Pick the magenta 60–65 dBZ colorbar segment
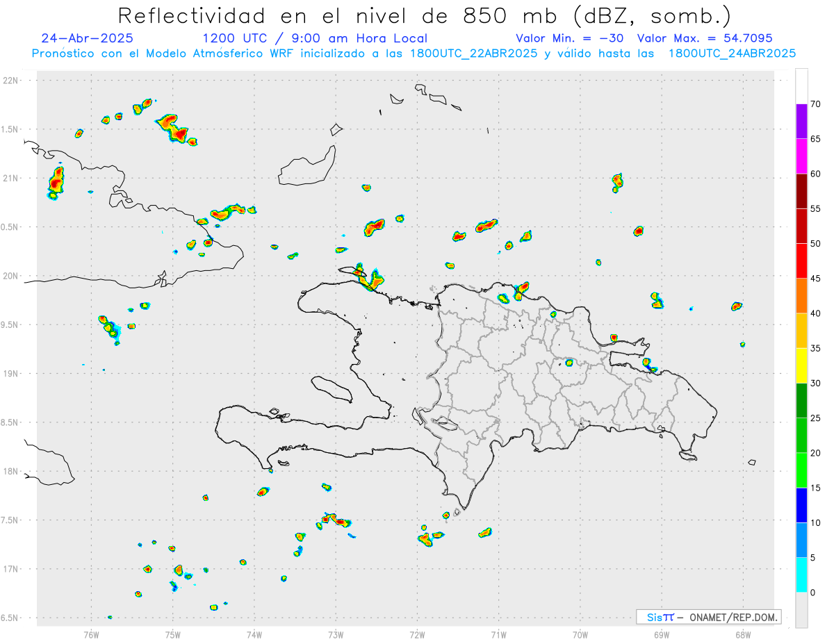The image size is (834, 644). (801, 156)
